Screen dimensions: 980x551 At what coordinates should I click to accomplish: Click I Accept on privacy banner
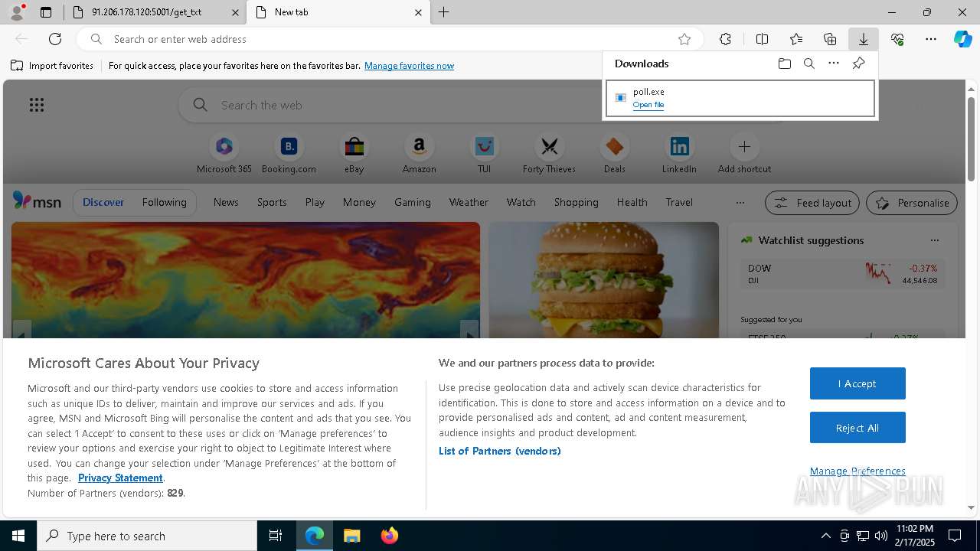point(857,383)
